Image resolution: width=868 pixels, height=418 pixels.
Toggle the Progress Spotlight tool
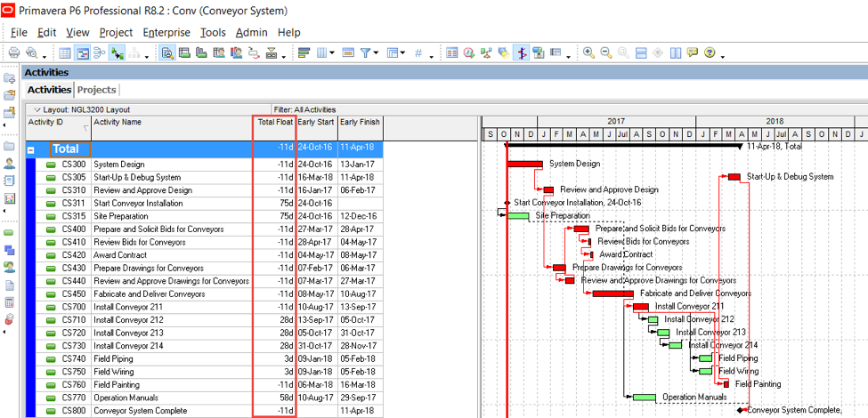coord(503,53)
